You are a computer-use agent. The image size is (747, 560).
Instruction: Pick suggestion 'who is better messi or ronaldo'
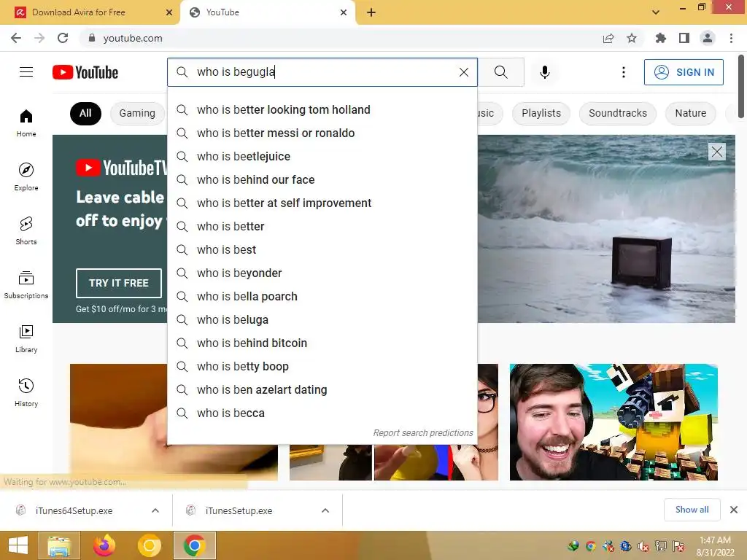pos(322,133)
